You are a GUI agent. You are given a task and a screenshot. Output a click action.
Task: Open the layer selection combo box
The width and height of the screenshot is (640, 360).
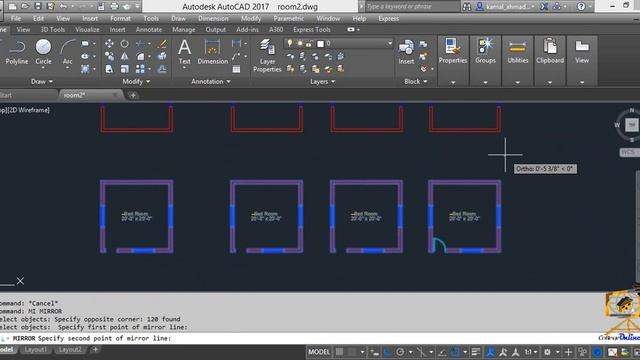338,43
